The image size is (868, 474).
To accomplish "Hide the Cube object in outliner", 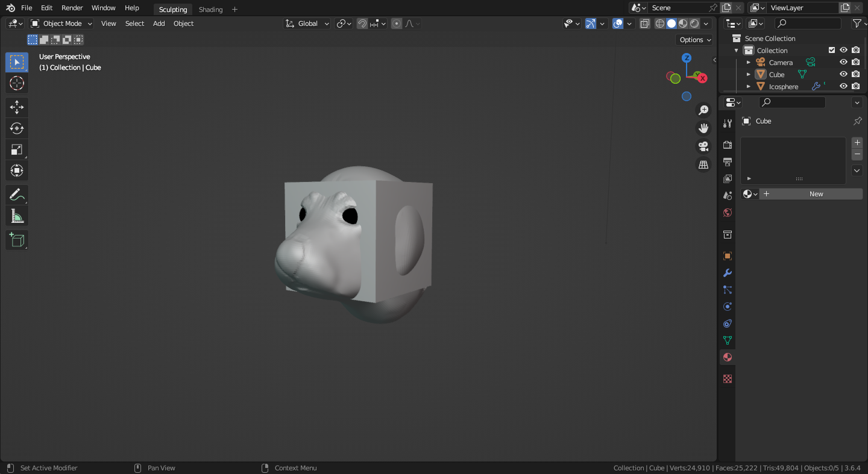I will 843,75.
